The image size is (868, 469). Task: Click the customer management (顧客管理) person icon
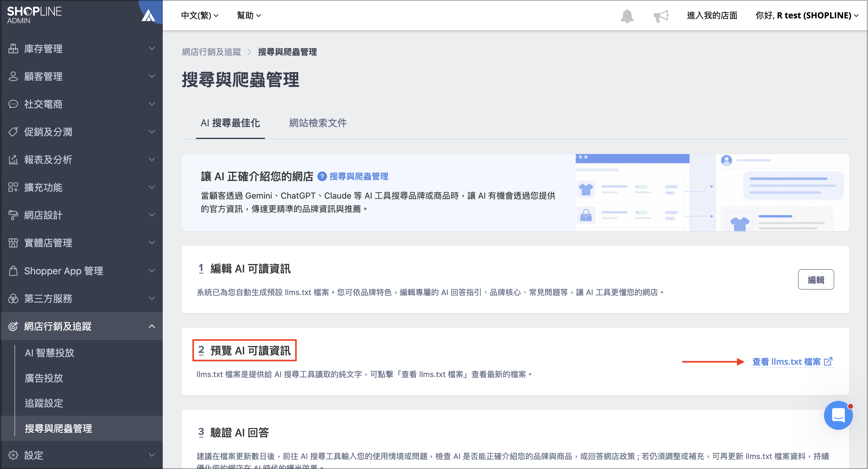click(13, 76)
